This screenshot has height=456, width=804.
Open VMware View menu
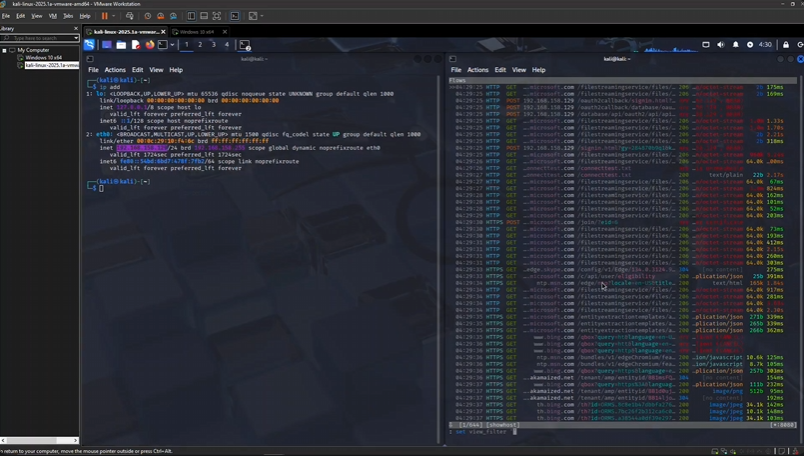(x=37, y=16)
